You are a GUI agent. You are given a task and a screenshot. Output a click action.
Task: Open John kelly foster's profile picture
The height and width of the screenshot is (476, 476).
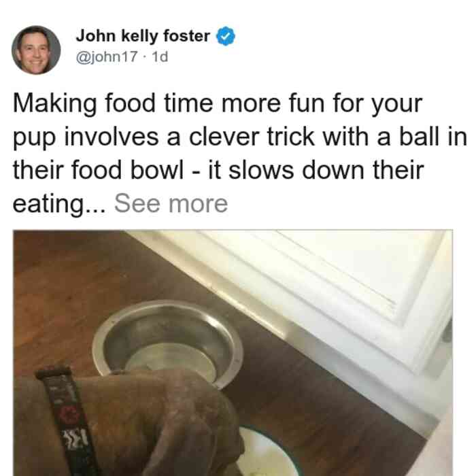(36, 50)
